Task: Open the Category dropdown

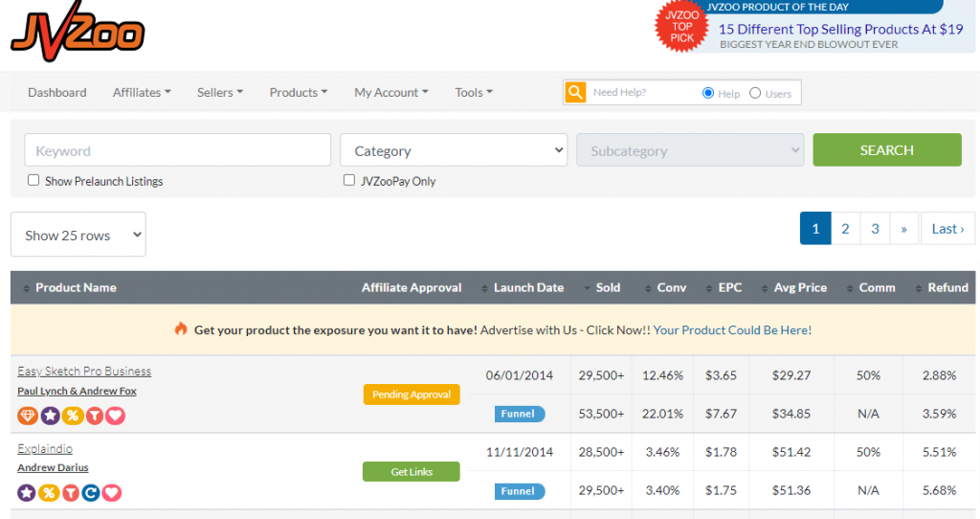Action: pyautogui.click(x=454, y=150)
